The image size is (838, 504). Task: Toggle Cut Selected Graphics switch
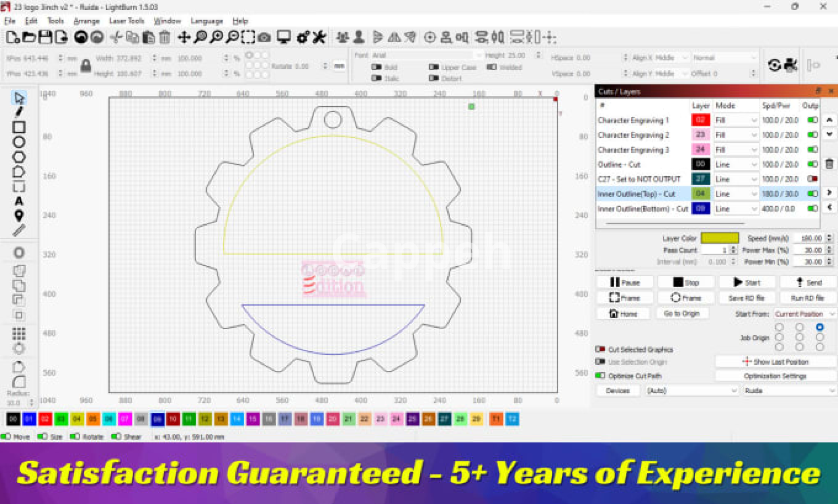tap(601, 349)
